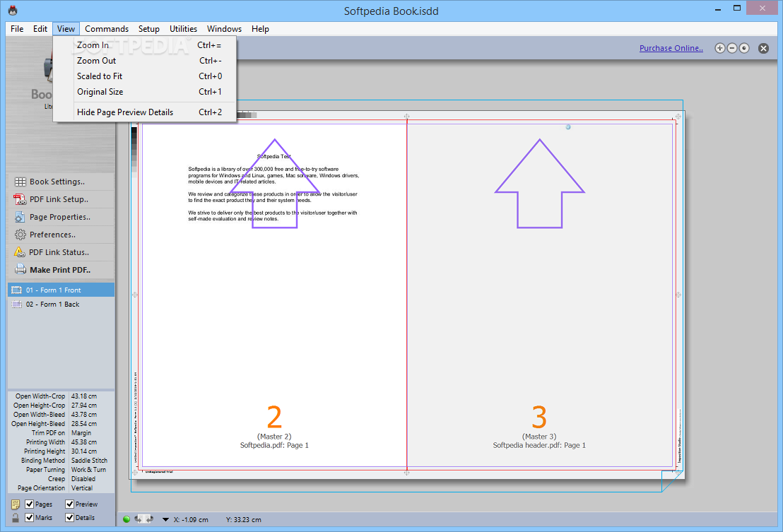The height and width of the screenshot is (532, 783).
Task: Click the Open Height-Bleed value 28.54 cm
Action: pyautogui.click(x=84, y=424)
